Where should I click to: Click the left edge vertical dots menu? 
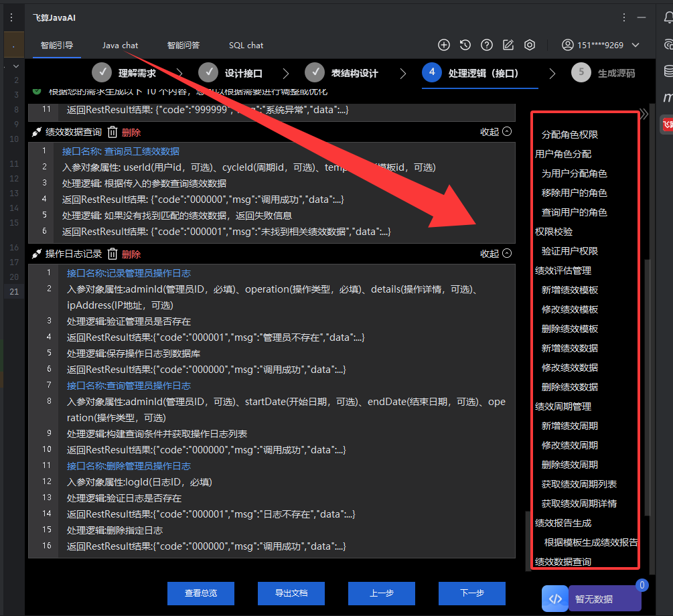point(11,17)
